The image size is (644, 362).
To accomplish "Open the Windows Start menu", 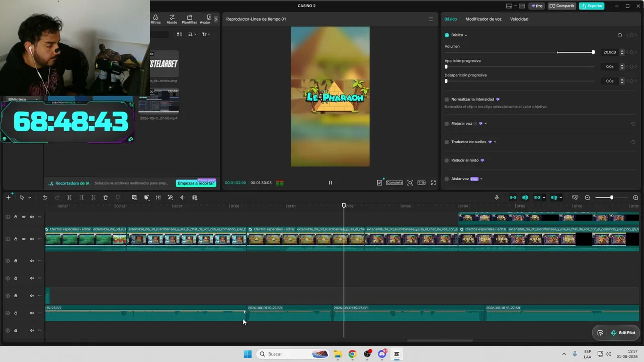I will (248, 354).
